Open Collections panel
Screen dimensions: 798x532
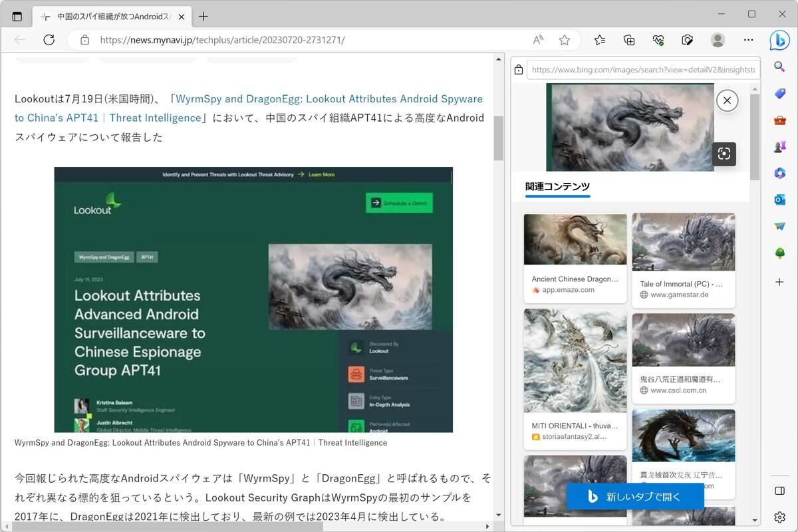coord(629,40)
